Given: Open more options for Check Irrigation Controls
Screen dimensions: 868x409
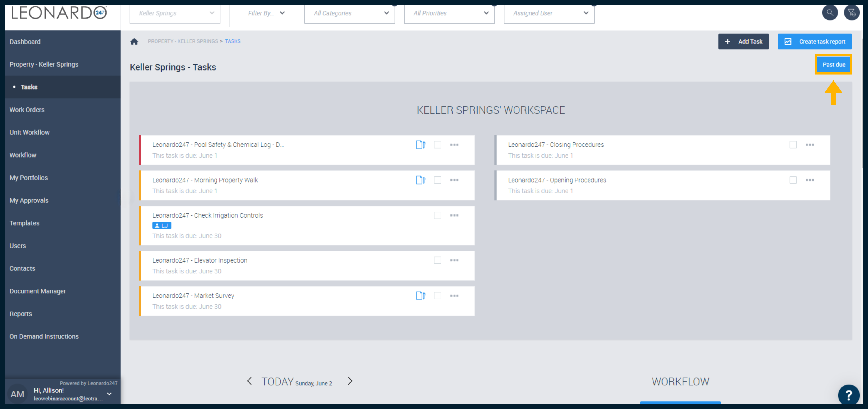Looking at the screenshot, I should click(x=454, y=215).
